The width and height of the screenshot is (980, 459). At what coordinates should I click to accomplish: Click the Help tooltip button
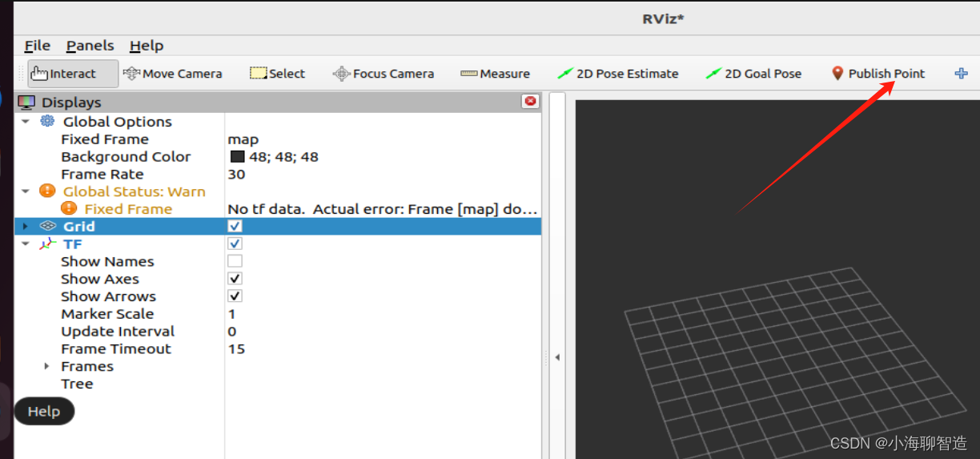[x=44, y=411]
